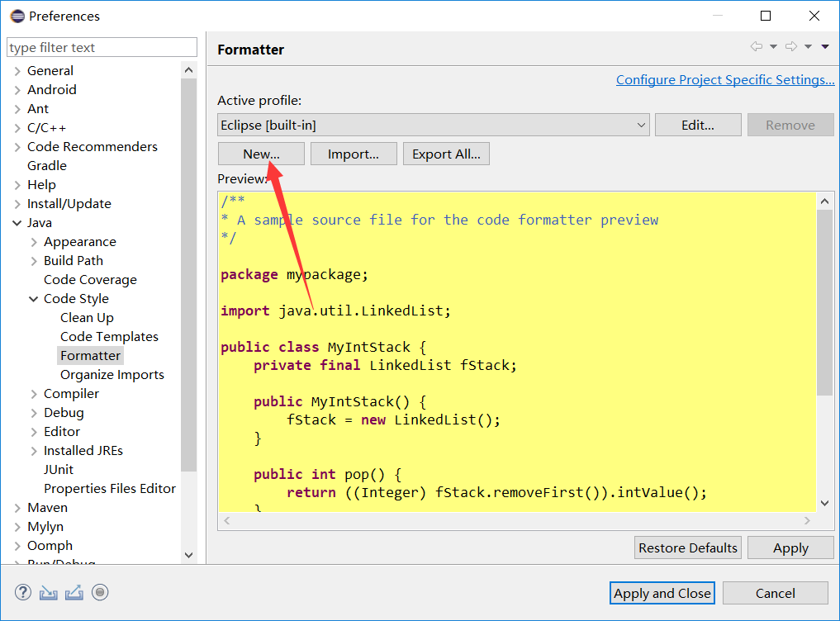Click the preview horizontal scroll left arrow
Screen dimensions: 840x621
[227, 521]
